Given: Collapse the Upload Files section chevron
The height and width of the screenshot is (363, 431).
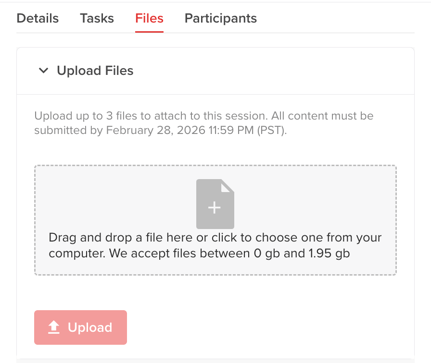Looking at the screenshot, I should point(43,71).
